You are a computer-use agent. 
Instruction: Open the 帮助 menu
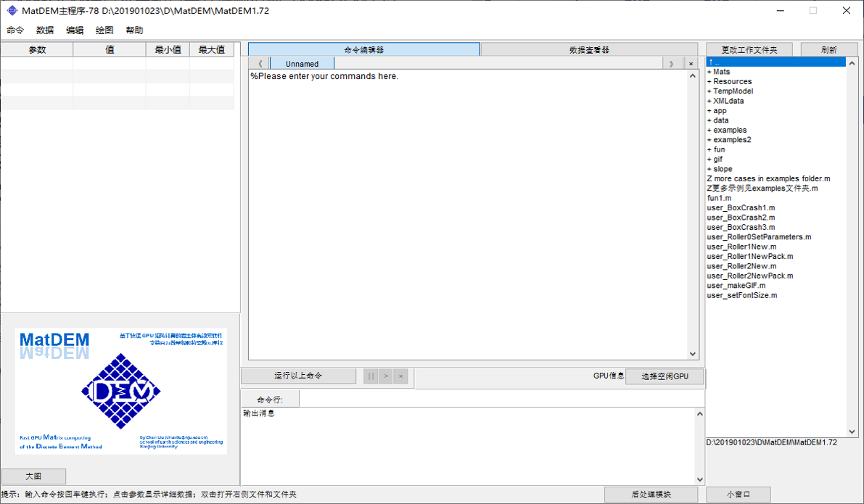coord(134,30)
